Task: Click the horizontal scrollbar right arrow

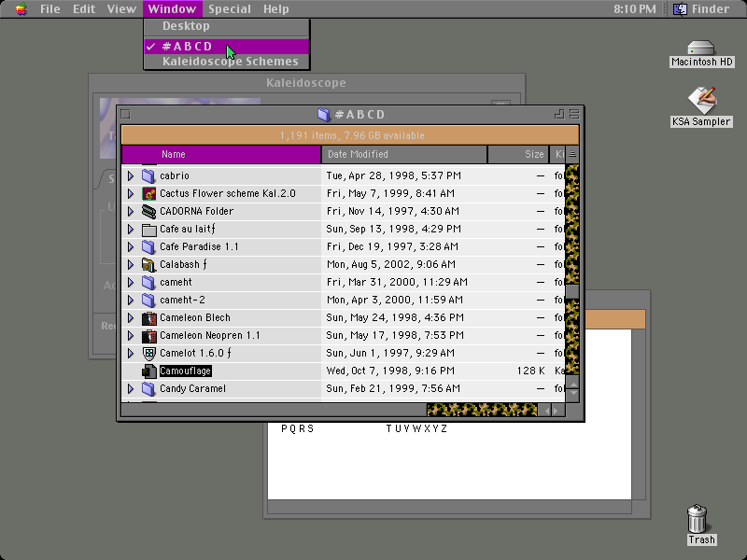Action: 557,410
